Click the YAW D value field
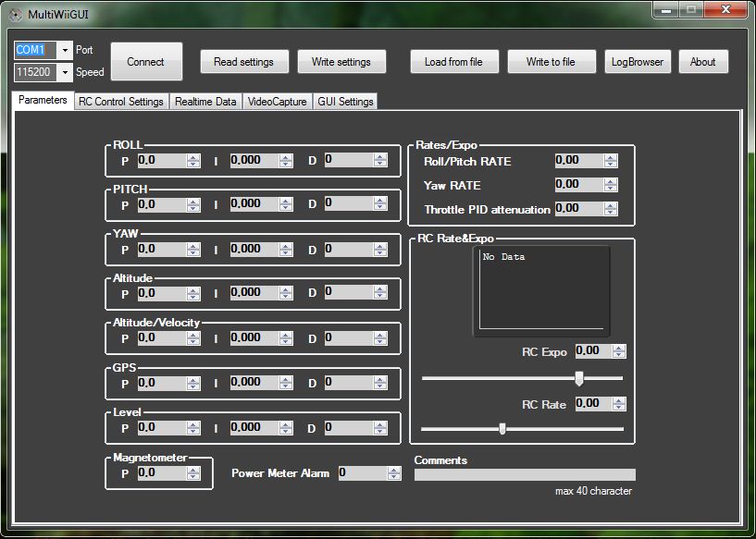This screenshot has height=539, width=756. [349, 249]
